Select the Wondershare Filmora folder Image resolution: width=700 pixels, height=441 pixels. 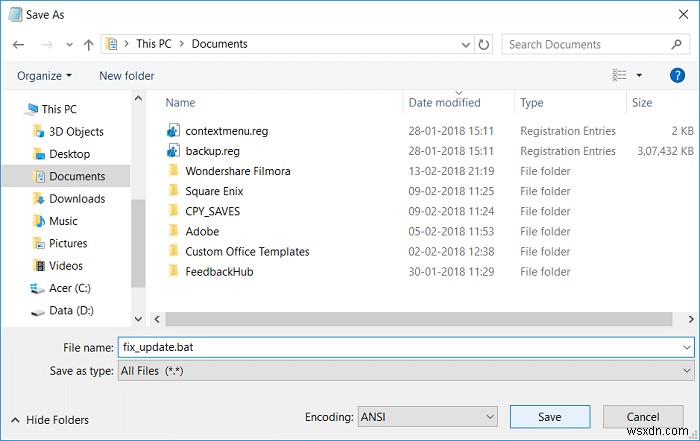(x=237, y=171)
